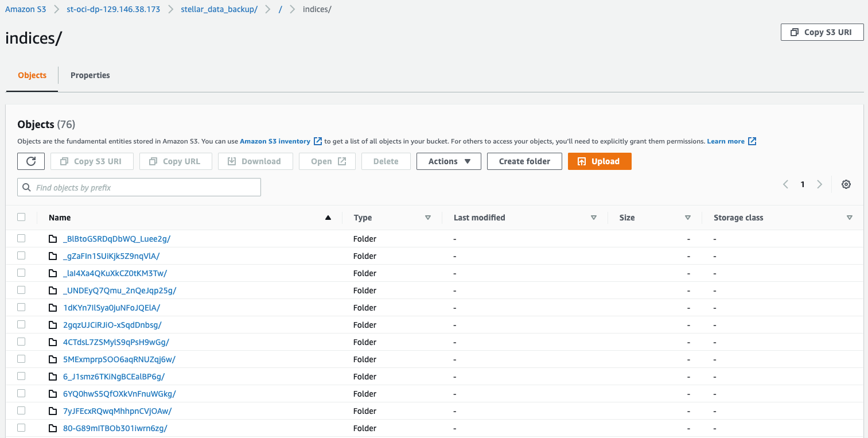Focus the Find objects by prefix field
Screen dimensions: 868x438
pyautogui.click(x=139, y=188)
